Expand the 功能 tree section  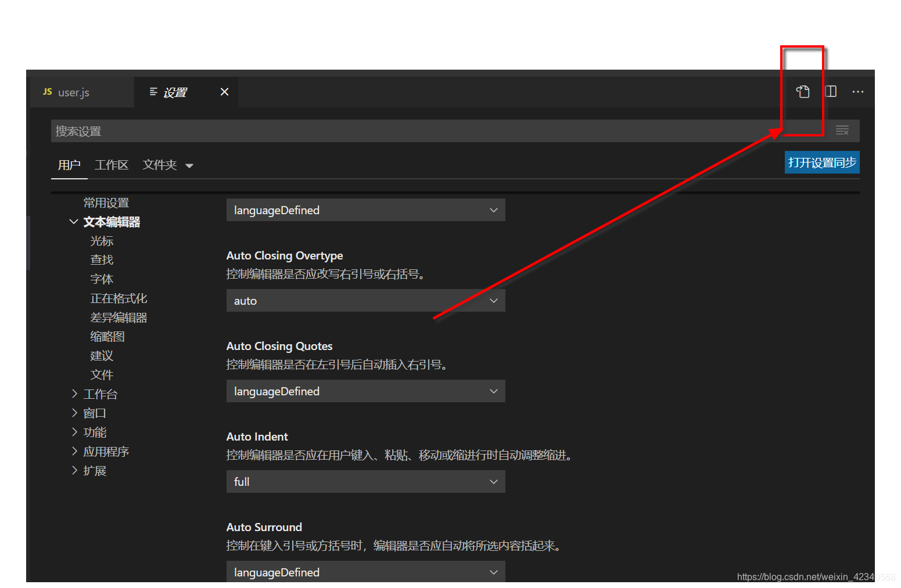[74, 432]
